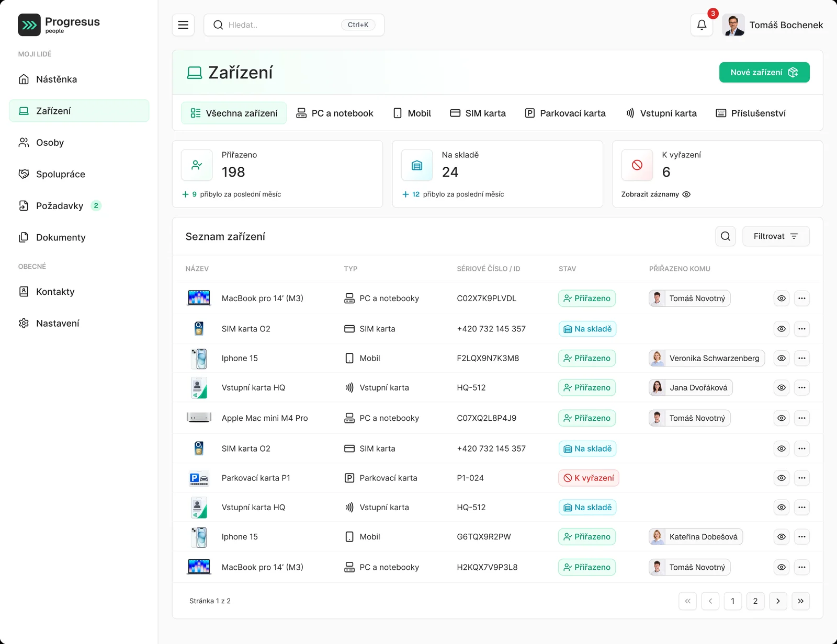This screenshot has width=837, height=644.
Task: Click eye icon for Jana Dvořáková's Vstupní karta
Action: click(782, 387)
